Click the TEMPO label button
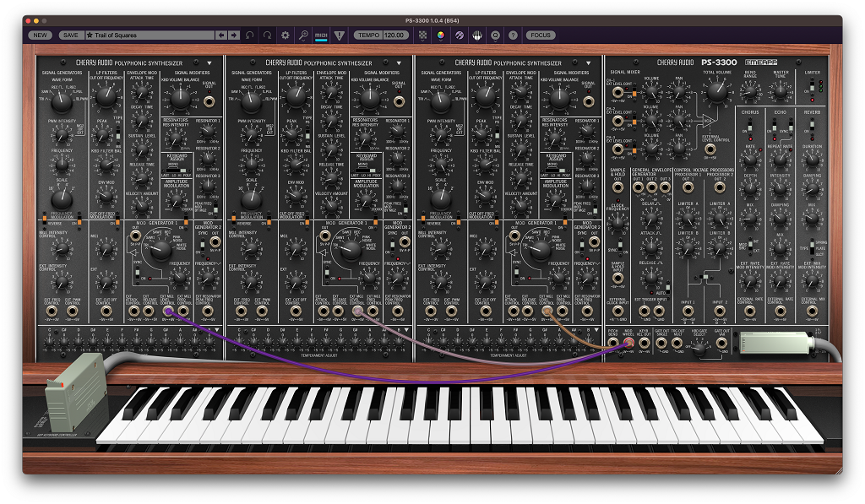Image resolution: width=865 pixels, height=504 pixels. pos(368,35)
